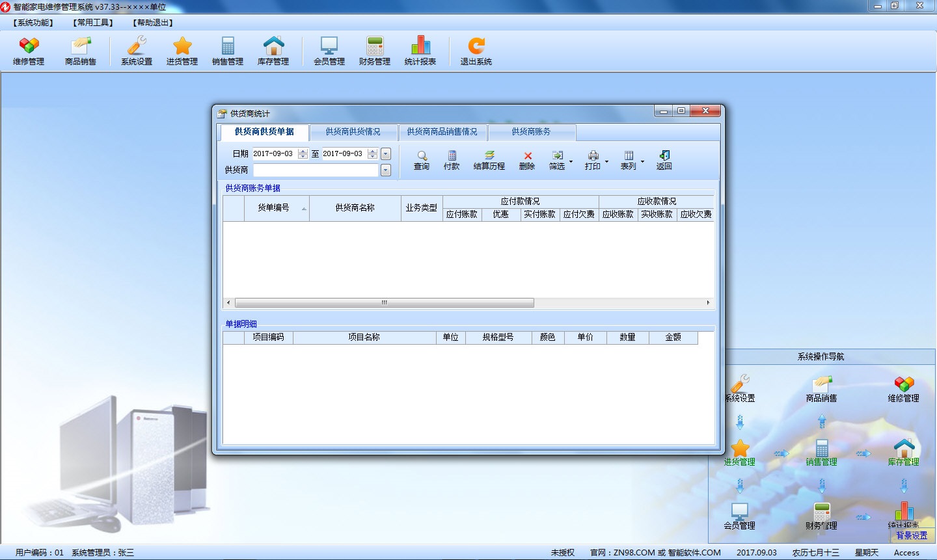Switch to the 供货商供货情况 tab

[x=353, y=132]
